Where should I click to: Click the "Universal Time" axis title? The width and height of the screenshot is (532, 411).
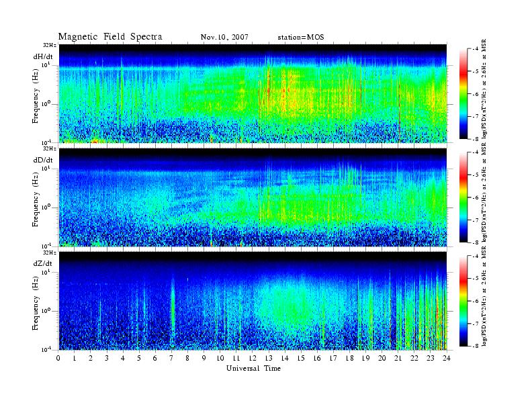tap(253, 368)
